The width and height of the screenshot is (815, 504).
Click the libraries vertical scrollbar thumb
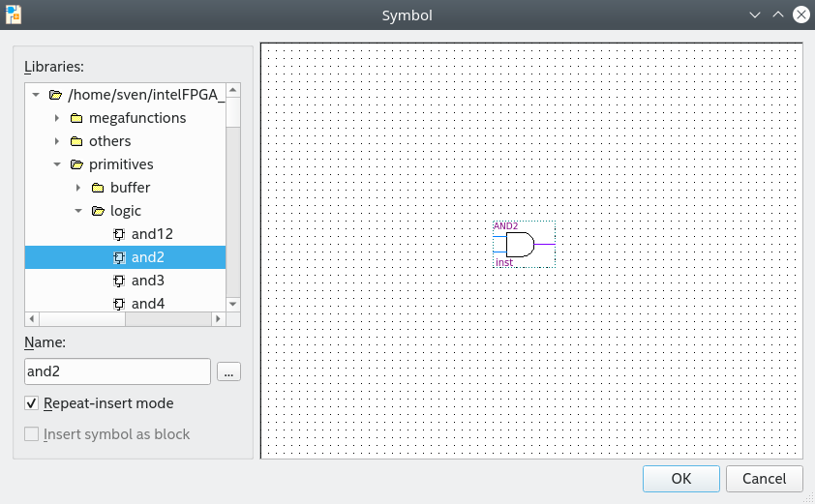[x=233, y=112]
